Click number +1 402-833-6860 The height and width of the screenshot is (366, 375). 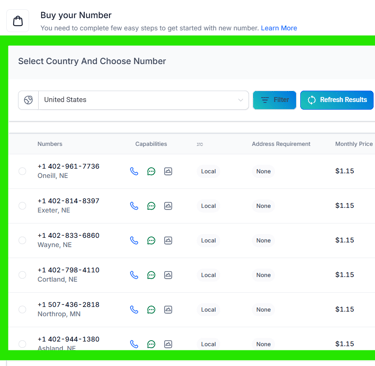pos(68,236)
